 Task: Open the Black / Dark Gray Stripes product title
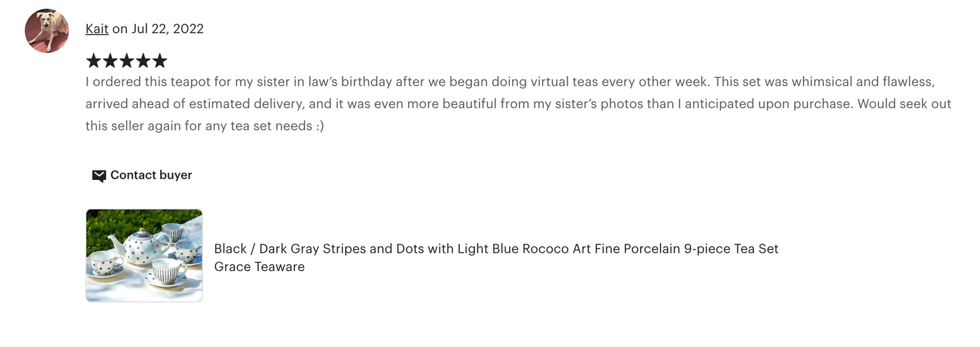(496, 249)
